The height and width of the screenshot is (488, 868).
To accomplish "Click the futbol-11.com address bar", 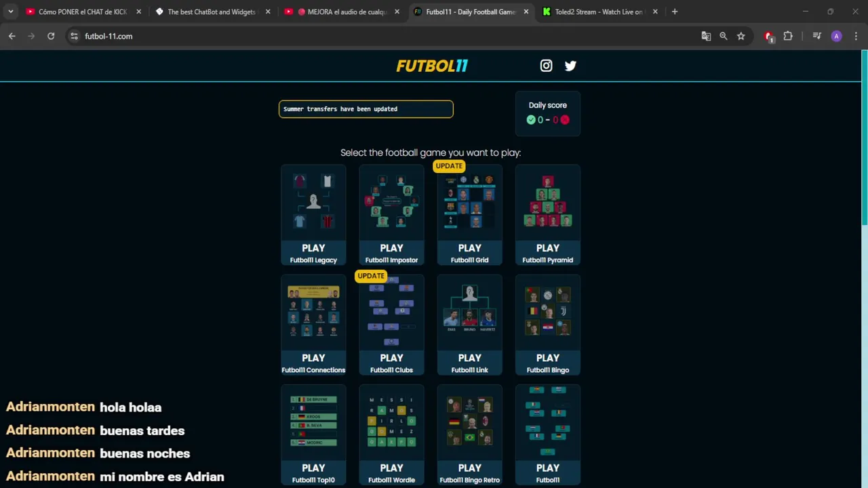I will pos(380,36).
